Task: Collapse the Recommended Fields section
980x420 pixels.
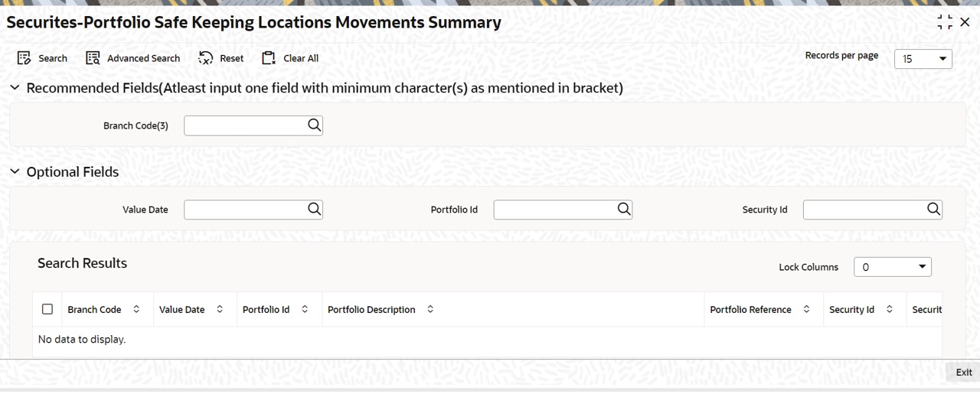Action: coord(15,88)
